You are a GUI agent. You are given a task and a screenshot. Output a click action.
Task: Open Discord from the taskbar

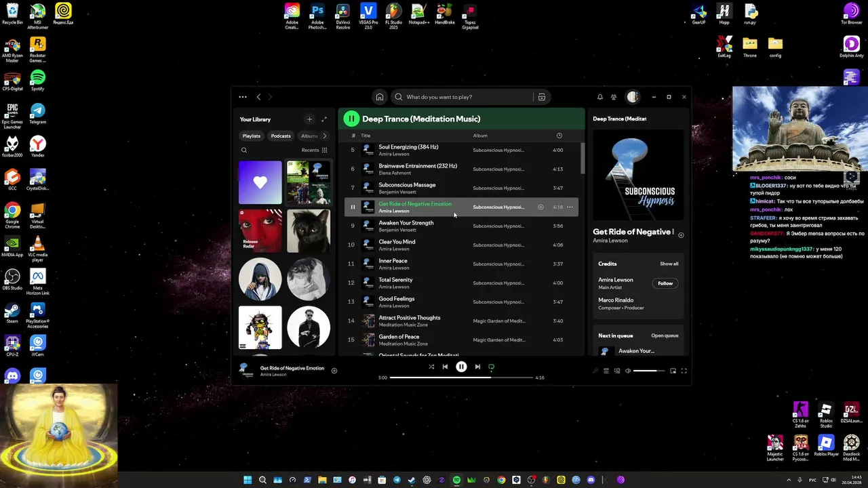[x=591, y=480]
